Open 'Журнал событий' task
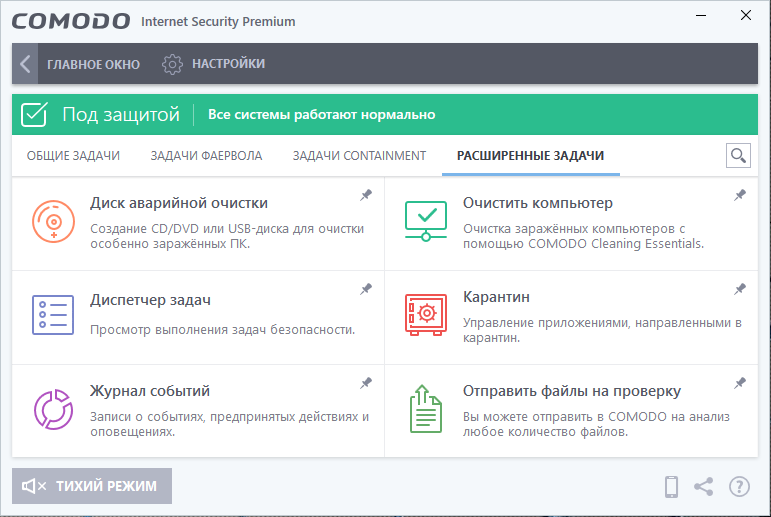The height and width of the screenshot is (517, 771). pos(150,391)
